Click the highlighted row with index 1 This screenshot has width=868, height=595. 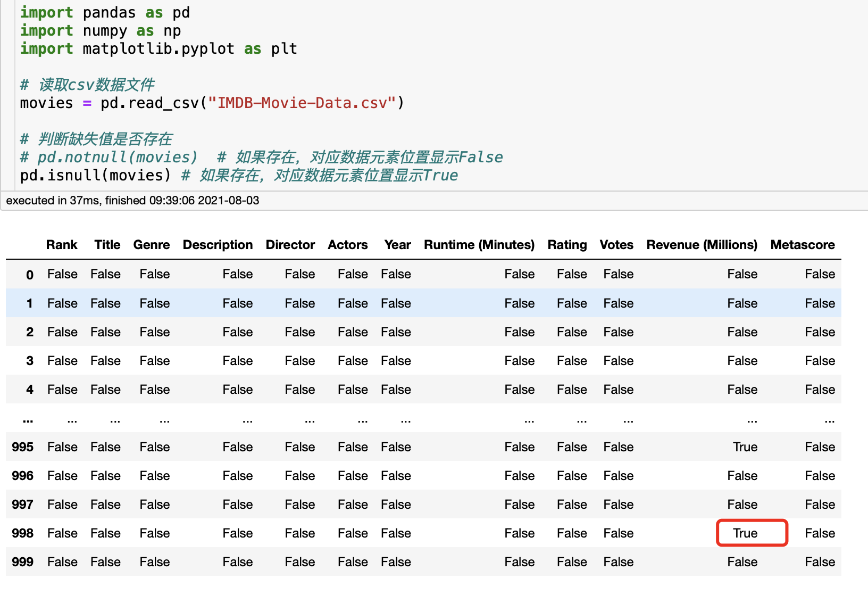423,303
